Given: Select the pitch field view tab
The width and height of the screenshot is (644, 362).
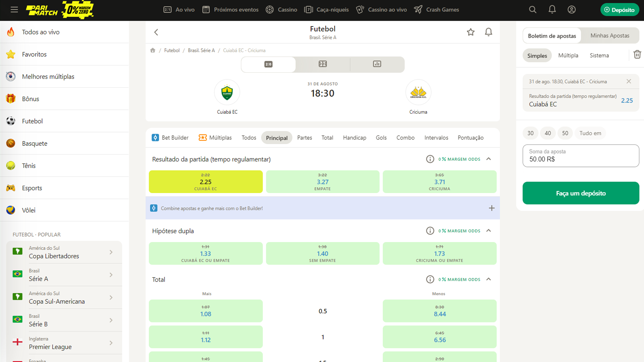Looking at the screenshot, I should pos(323,64).
